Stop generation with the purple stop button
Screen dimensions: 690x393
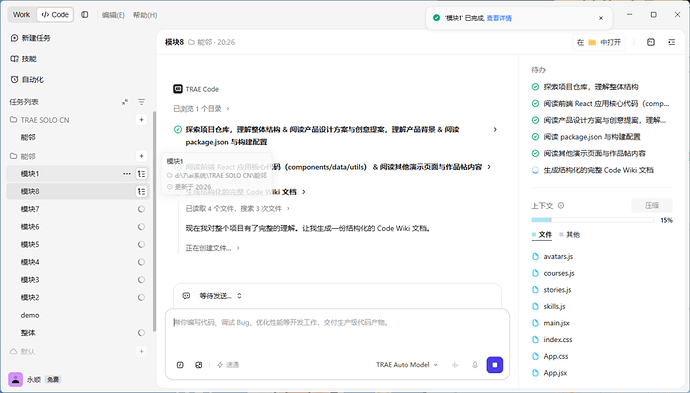[x=495, y=365]
